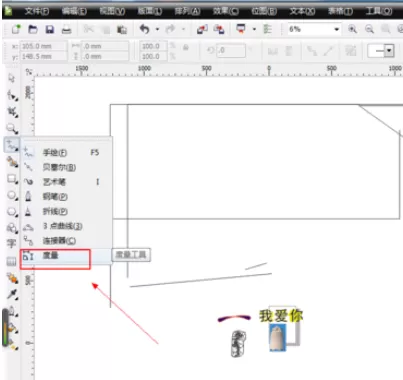The width and height of the screenshot is (403, 380).
Task: Click the Redo arrow icon
Action: pos(170,29)
